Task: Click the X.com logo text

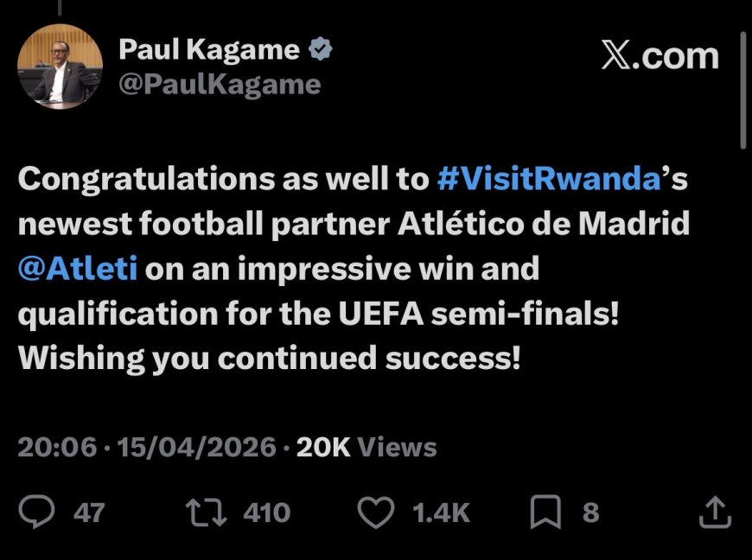Action: [660, 55]
